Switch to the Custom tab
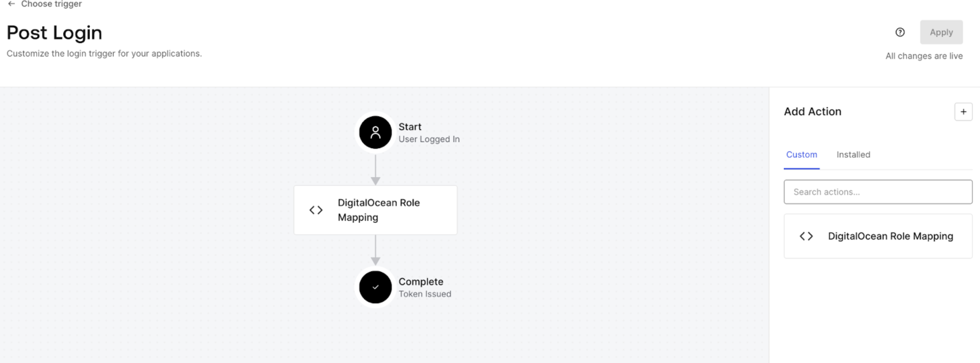Viewport: 980px width, 363px height. [802, 155]
